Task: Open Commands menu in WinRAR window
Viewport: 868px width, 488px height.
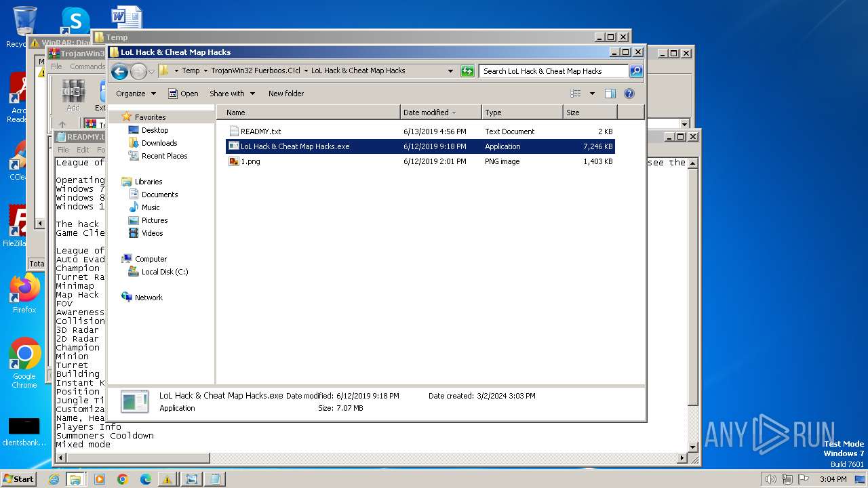Action: [87, 66]
